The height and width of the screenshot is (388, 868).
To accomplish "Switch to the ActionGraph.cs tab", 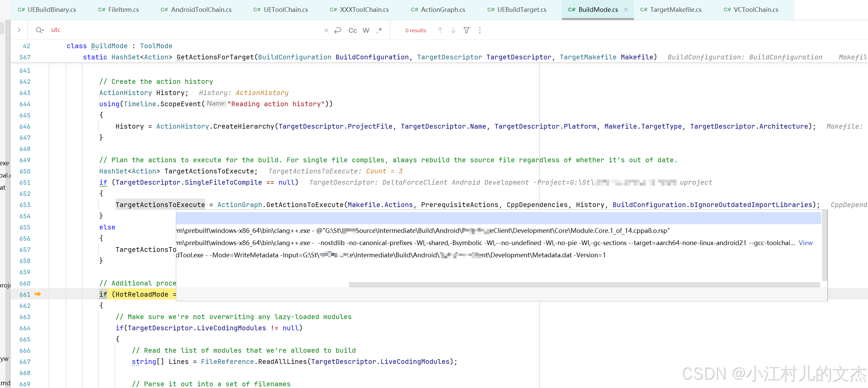I will coord(442,10).
